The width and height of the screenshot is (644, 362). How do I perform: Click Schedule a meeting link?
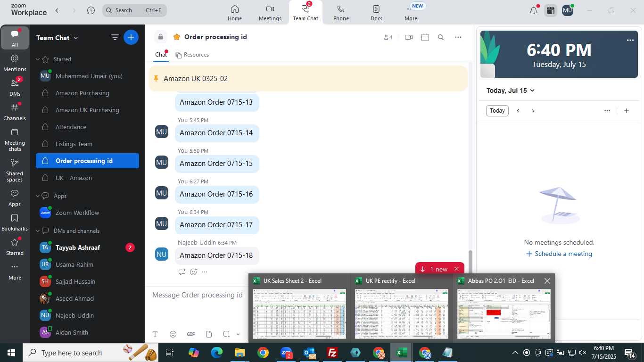[x=559, y=254]
